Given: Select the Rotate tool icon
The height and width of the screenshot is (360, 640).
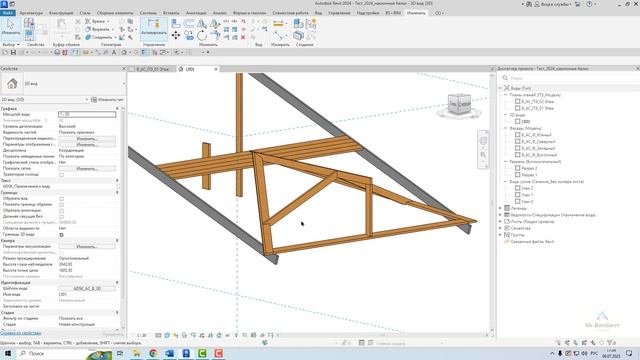Looking at the screenshot, I should click(202, 36).
